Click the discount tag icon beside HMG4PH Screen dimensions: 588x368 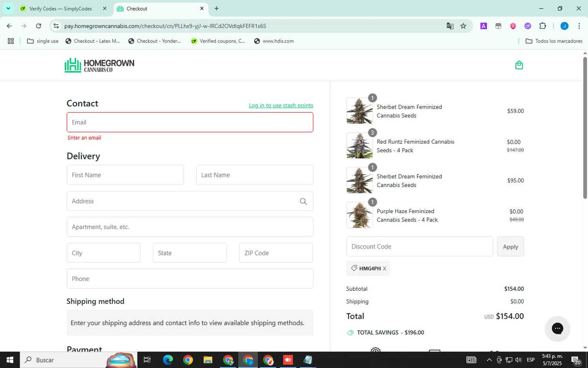tap(354, 268)
